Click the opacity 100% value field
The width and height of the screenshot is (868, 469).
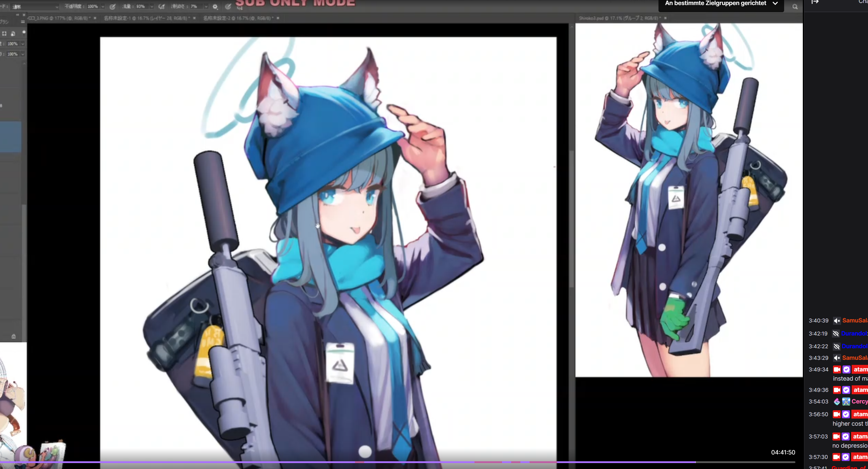coord(93,7)
